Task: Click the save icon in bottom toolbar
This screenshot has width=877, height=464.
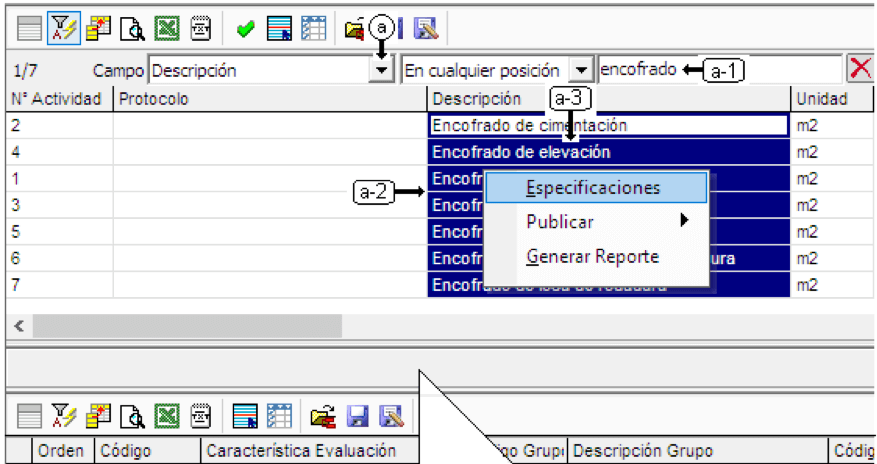Action: coord(358,416)
